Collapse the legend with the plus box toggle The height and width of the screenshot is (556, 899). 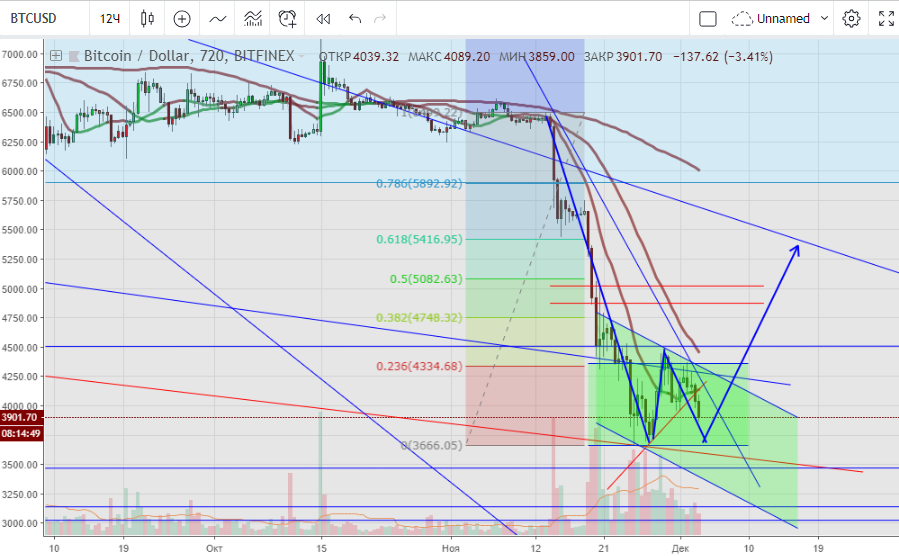pos(56,57)
